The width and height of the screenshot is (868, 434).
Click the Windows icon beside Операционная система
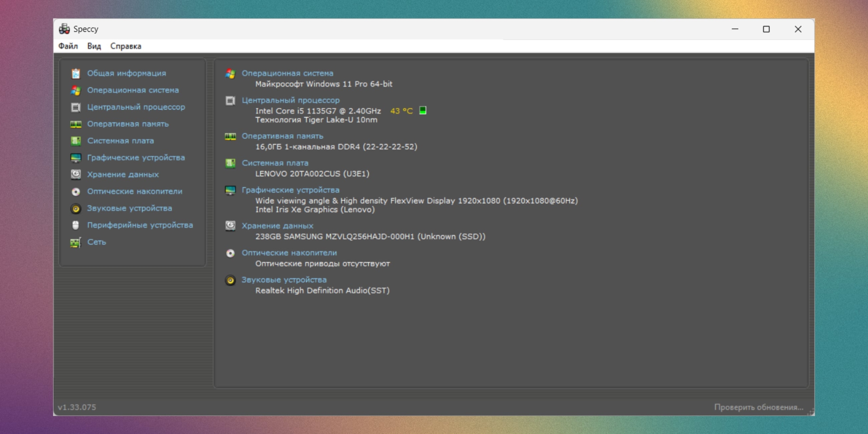pos(76,90)
